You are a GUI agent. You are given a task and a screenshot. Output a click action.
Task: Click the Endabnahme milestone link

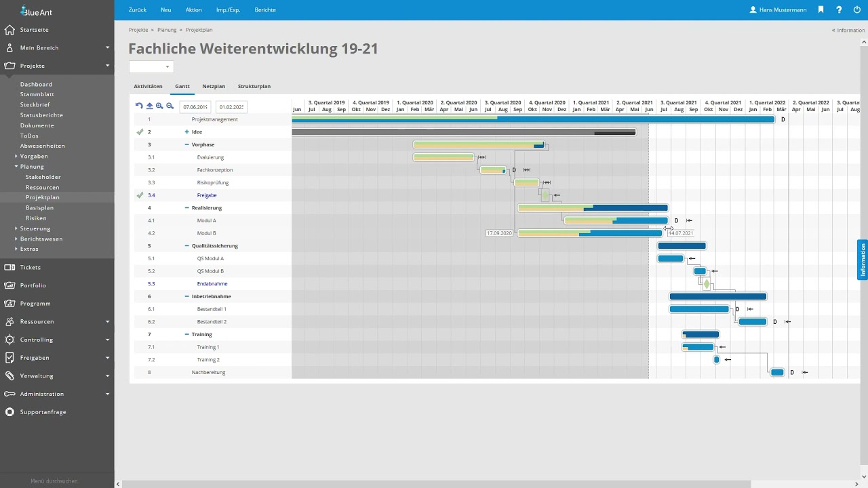[x=212, y=284]
